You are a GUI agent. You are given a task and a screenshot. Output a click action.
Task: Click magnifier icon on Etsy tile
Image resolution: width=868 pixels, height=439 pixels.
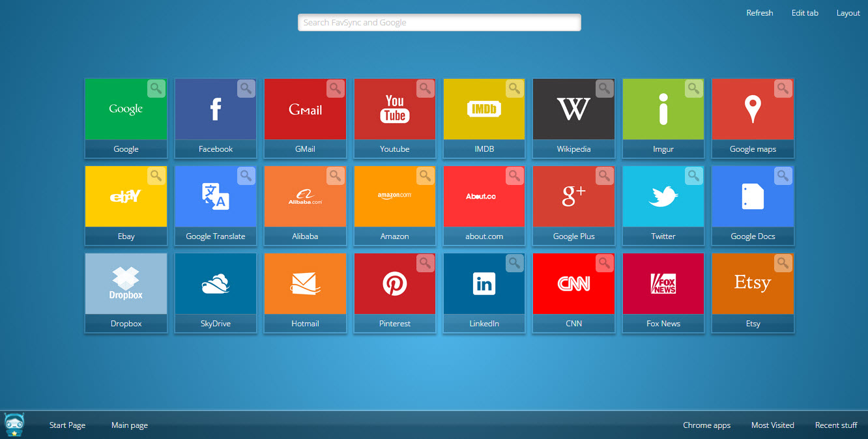pos(783,263)
